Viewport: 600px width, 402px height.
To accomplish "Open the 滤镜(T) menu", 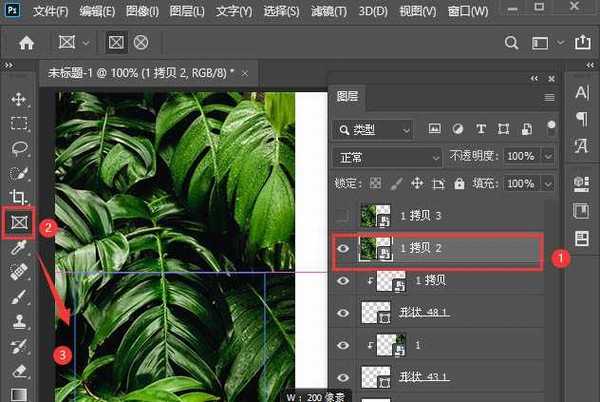I will (x=327, y=11).
